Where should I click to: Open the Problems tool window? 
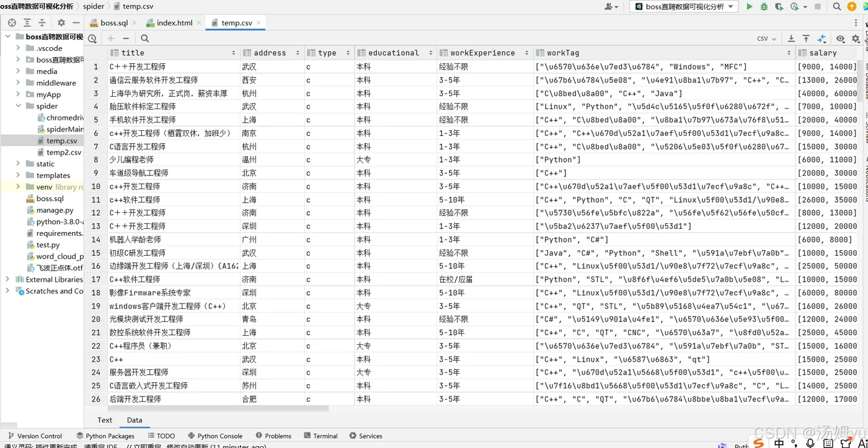click(273, 436)
